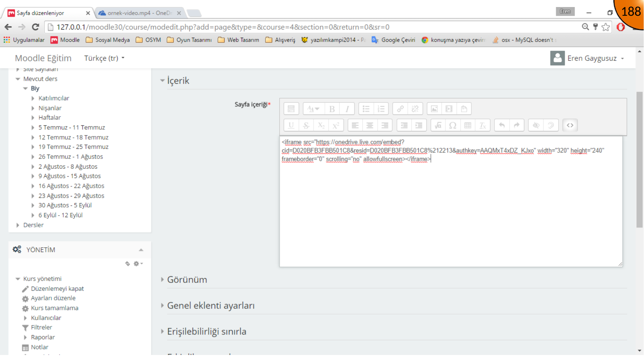Apply bold formatting in editor
The width and height of the screenshot is (644, 362).
click(332, 109)
